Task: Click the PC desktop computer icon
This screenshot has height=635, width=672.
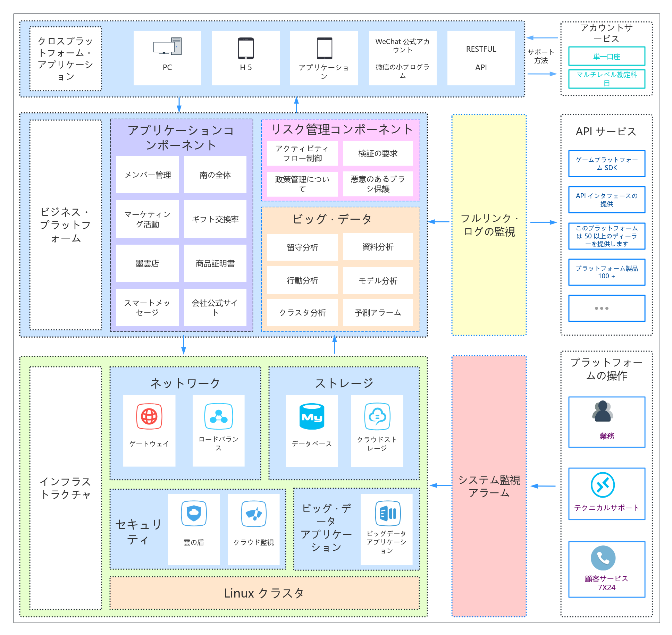Action: (x=167, y=46)
